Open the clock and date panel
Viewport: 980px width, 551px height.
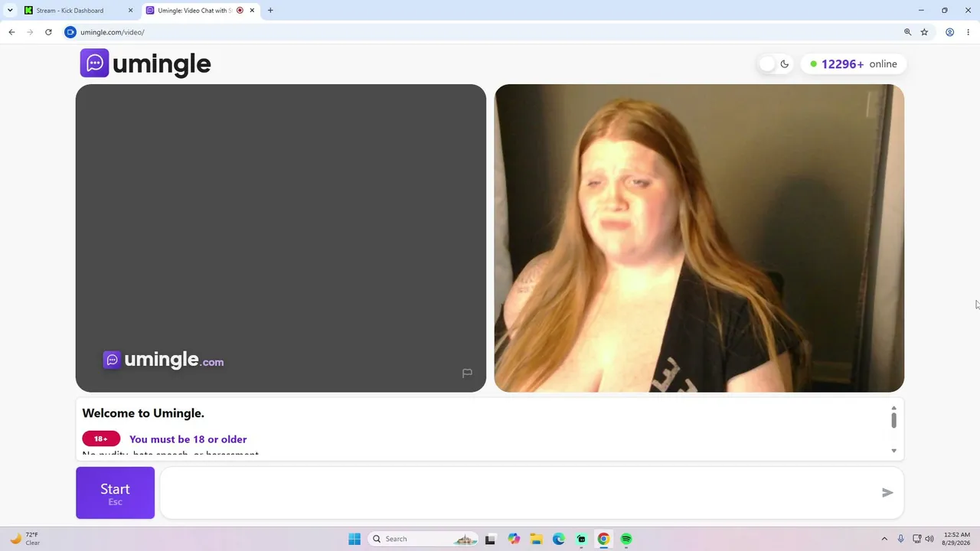[x=957, y=539]
